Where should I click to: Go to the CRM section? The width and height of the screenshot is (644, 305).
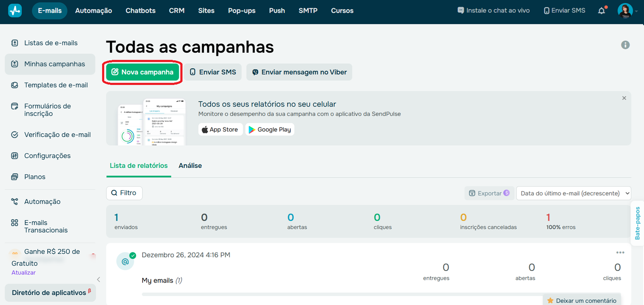[x=177, y=11]
